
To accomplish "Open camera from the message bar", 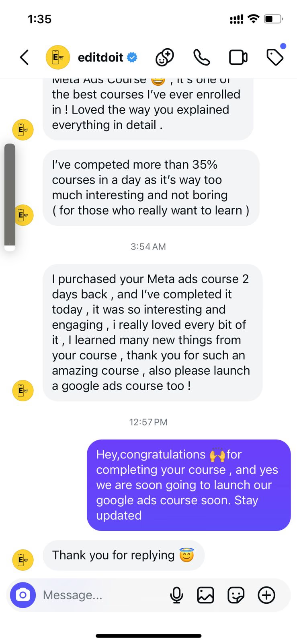I will (x=23, y=595).
